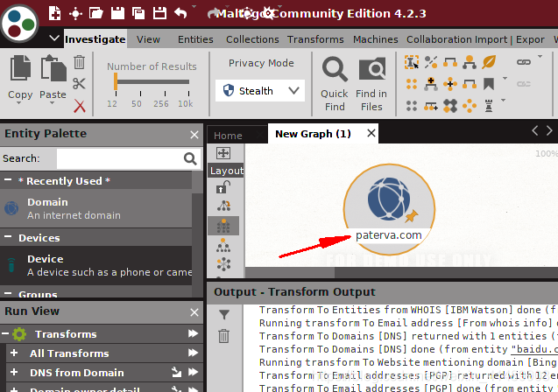Click the tree layout with orange arrow

pyautogui.click(x=224, y=206)
